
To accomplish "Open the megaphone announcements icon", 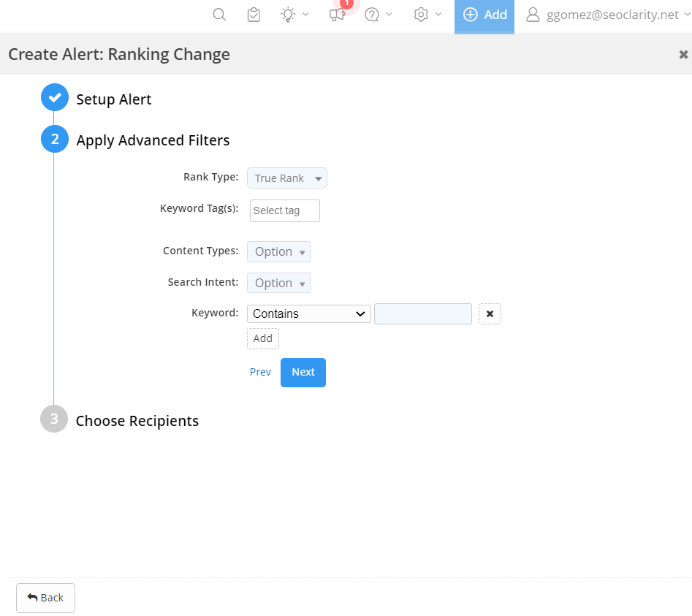I will 337,15.
